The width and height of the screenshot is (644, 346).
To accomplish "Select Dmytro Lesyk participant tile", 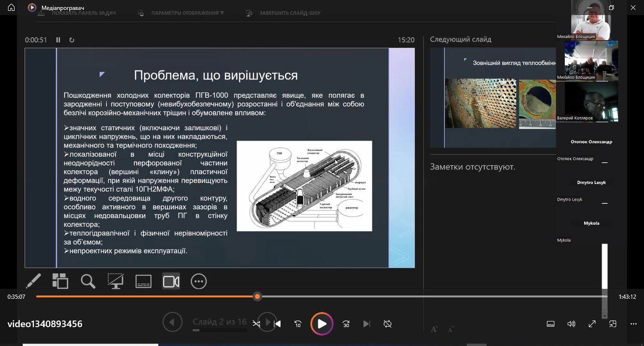I will click(x=591, y=183).
